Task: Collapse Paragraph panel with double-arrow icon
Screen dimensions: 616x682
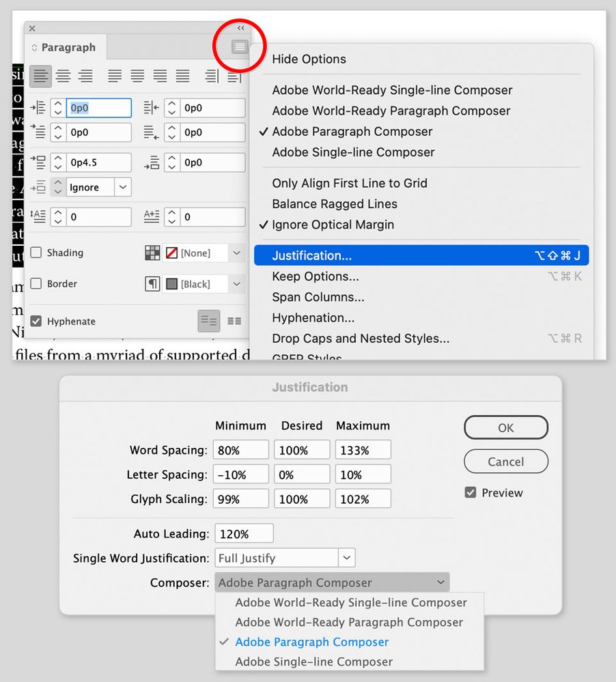Action: point(240,28)
